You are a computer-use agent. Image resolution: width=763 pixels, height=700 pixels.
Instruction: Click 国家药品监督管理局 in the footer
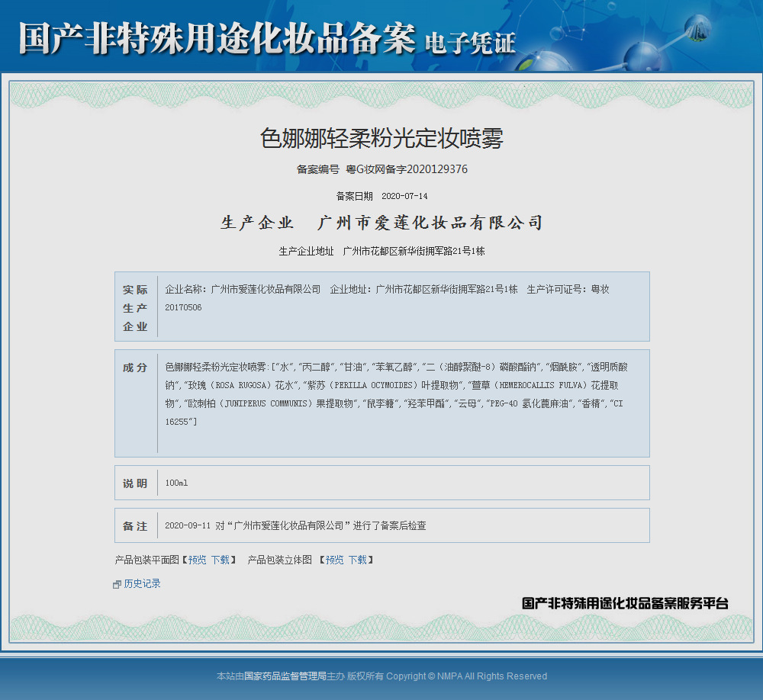[x=285, y=676]
